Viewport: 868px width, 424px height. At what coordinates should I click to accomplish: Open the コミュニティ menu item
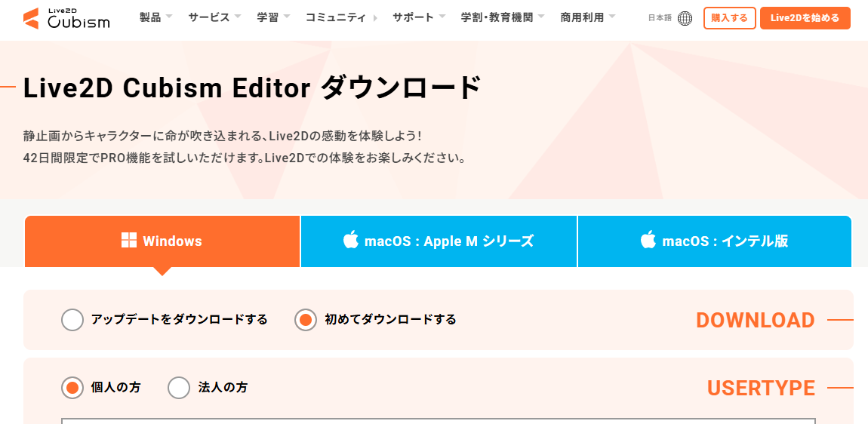[x=340, y=17]
